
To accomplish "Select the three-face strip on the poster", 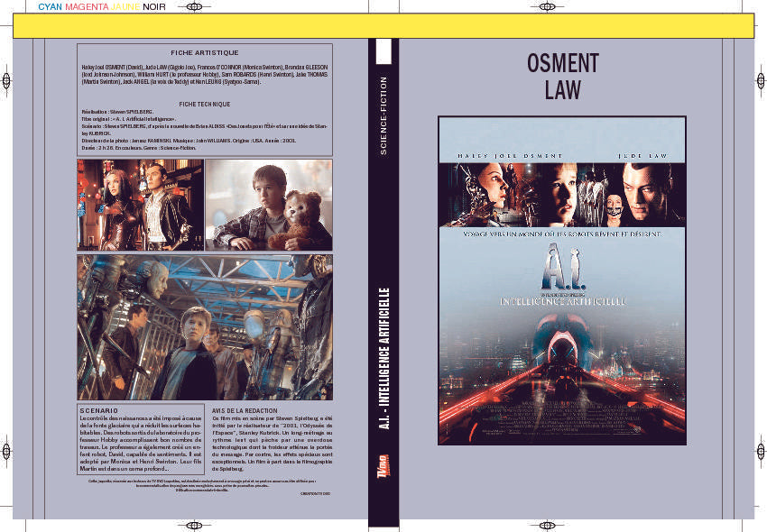I will (x=562, y=195).
